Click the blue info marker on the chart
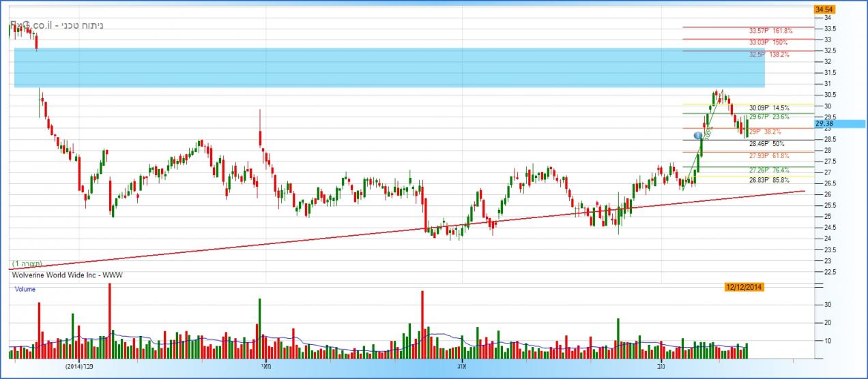 pos(698,136)
